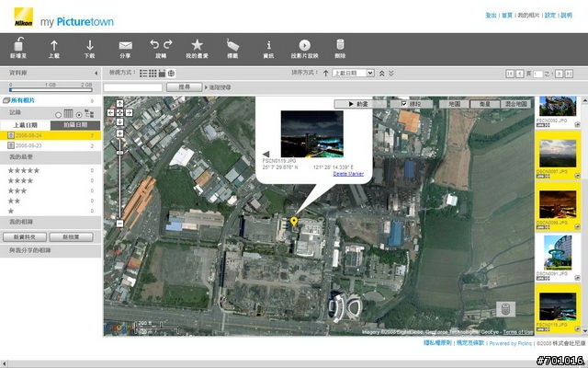
Task: Click the 下載 download arrow icon
Action: click(90, 45)
